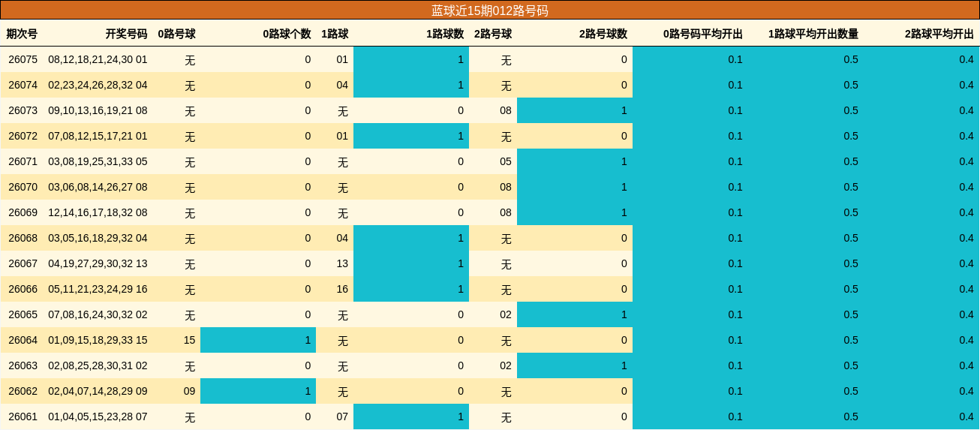Click 1路球 value 07 in row 26061
The height and width of the screenshot is (430, 980).
(342, 416)
